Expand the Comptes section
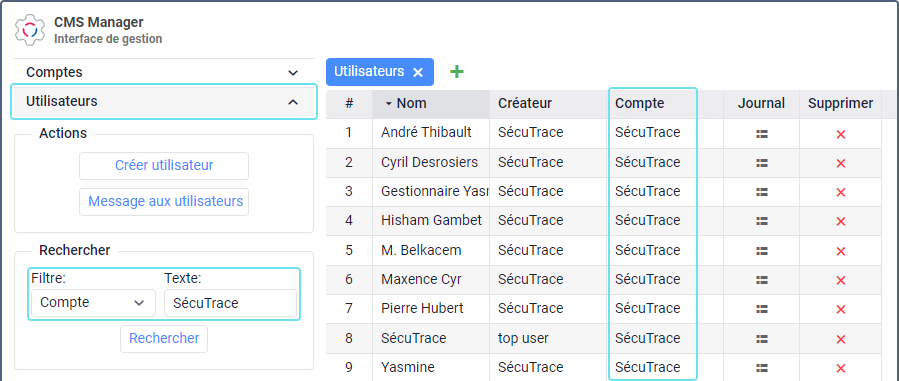The width and height of the screenshot is (899, 381). pyautogui.click(x=163, y=73)
